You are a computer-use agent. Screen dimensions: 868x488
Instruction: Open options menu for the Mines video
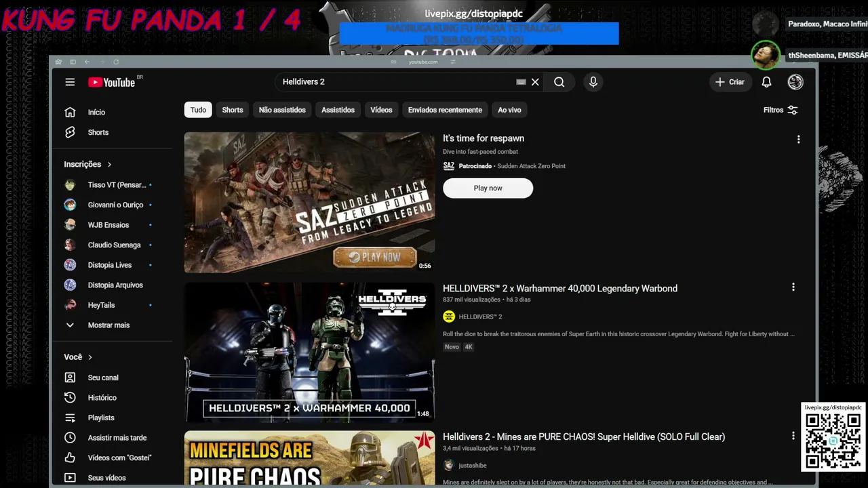793,436
